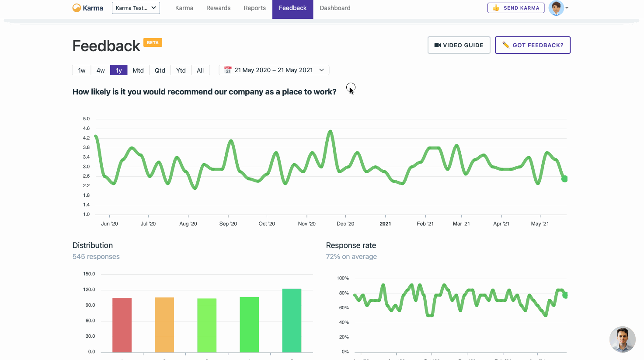Click the video camera icon in Video Guide

tap(437, 45)
